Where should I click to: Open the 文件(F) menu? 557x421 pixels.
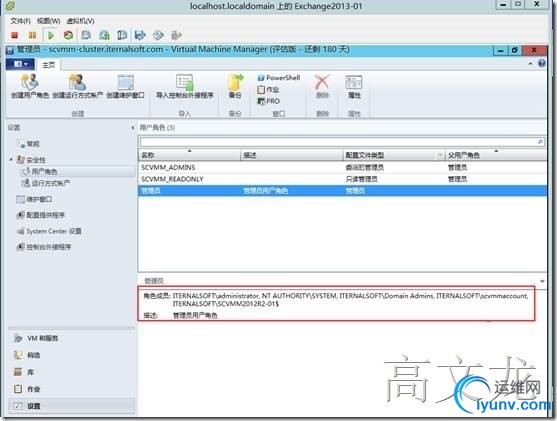click(x=20, y=21)
